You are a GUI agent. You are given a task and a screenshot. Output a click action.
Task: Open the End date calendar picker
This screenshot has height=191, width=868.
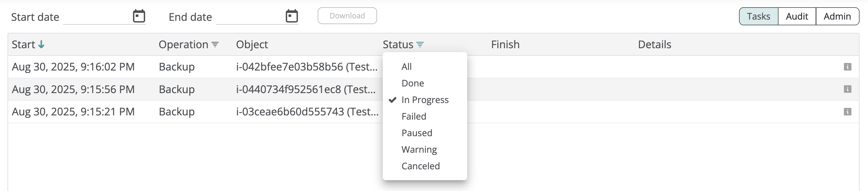pos(292,16)
